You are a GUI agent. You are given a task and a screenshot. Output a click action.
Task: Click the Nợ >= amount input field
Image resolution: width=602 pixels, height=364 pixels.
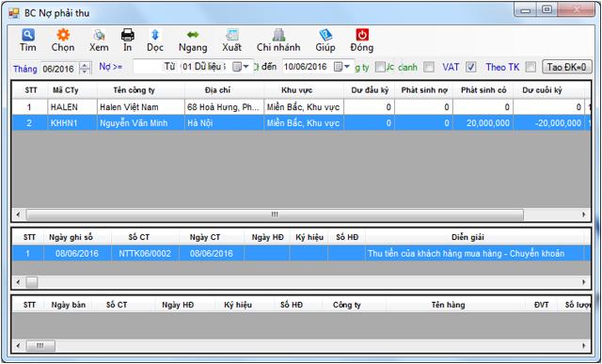click(148, 67)
